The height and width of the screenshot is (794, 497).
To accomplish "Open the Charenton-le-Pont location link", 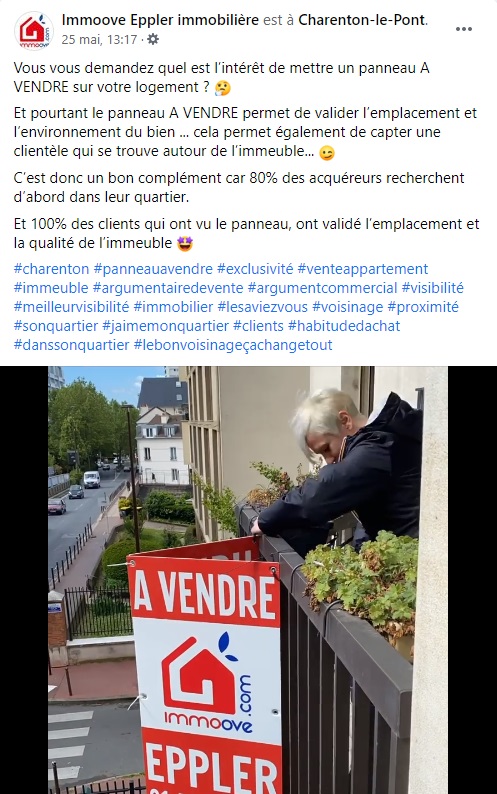I will tap(363, 20).
